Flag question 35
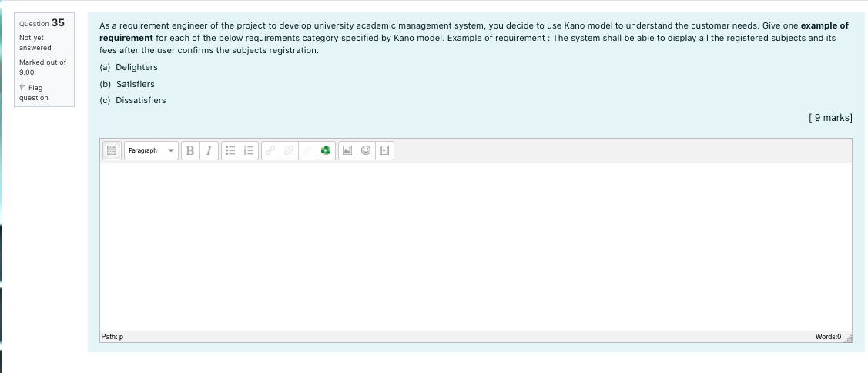Image resolution: width=868 pixels, height=373 pixels. (35, 92)
